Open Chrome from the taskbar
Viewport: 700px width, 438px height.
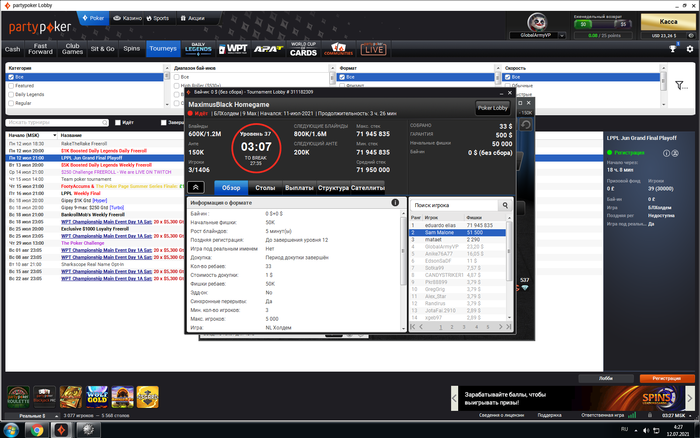pyautogui.click(x=37, y=430)
